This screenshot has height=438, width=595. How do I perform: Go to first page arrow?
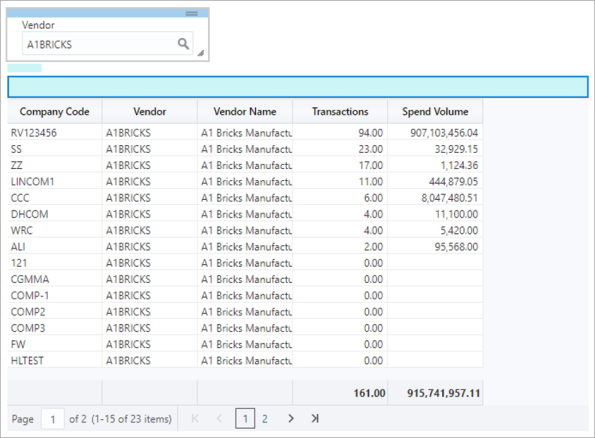[195, 419]
